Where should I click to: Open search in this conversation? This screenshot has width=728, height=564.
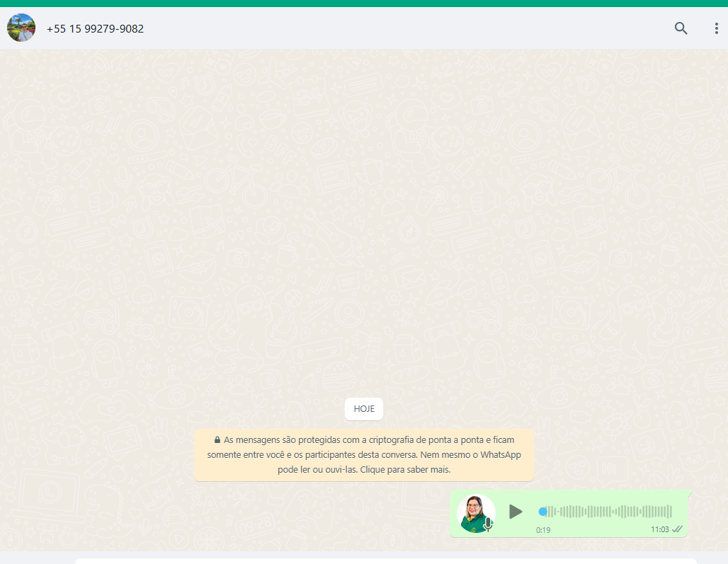tap(681, 28)
